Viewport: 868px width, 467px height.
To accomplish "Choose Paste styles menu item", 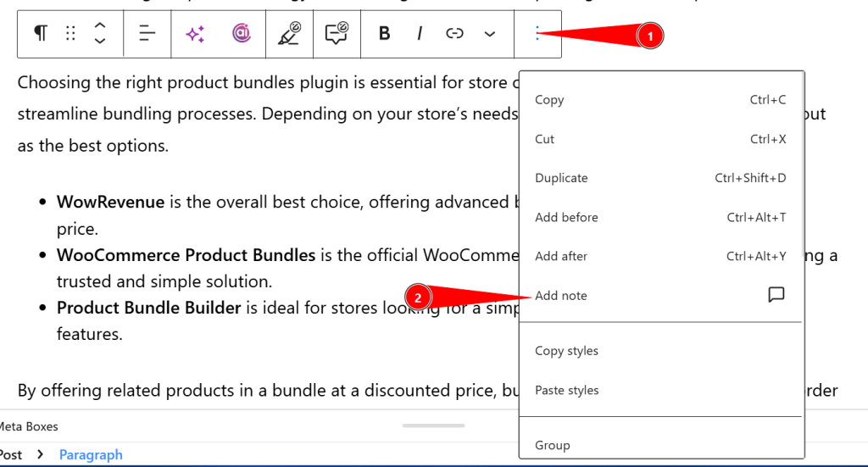I will (x=660, y=390).
